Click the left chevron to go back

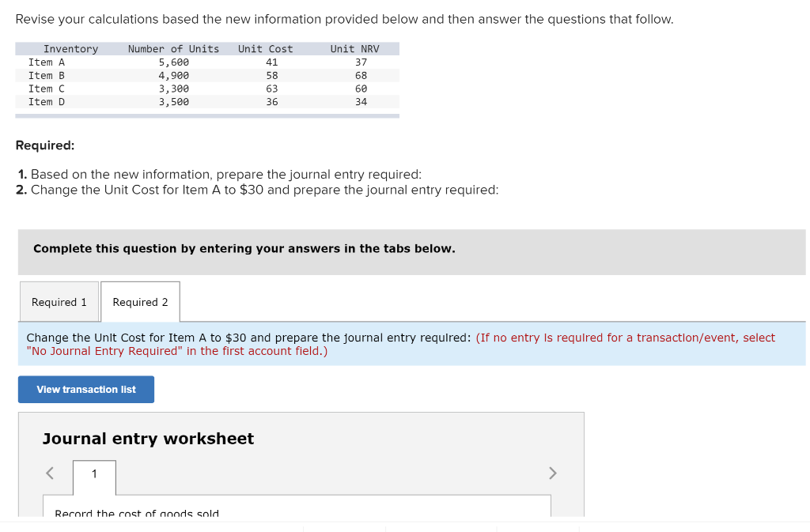pyautogui.click(x=49, y=473)
